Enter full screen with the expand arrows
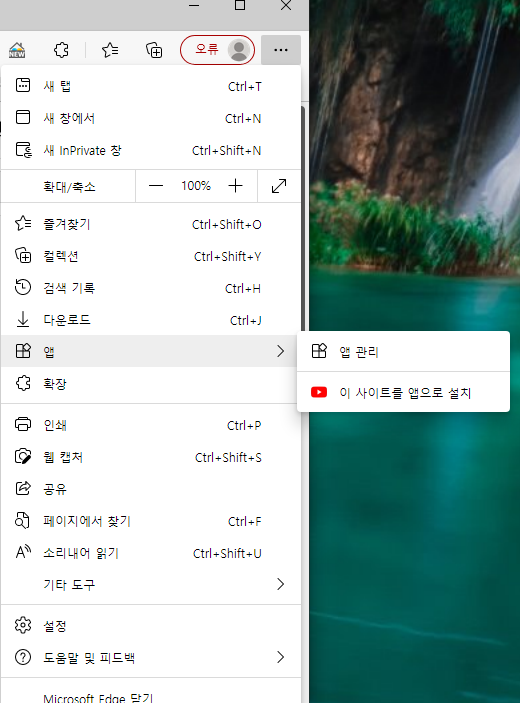Viewport: 520px width, 703px height. tap(279, 186)
